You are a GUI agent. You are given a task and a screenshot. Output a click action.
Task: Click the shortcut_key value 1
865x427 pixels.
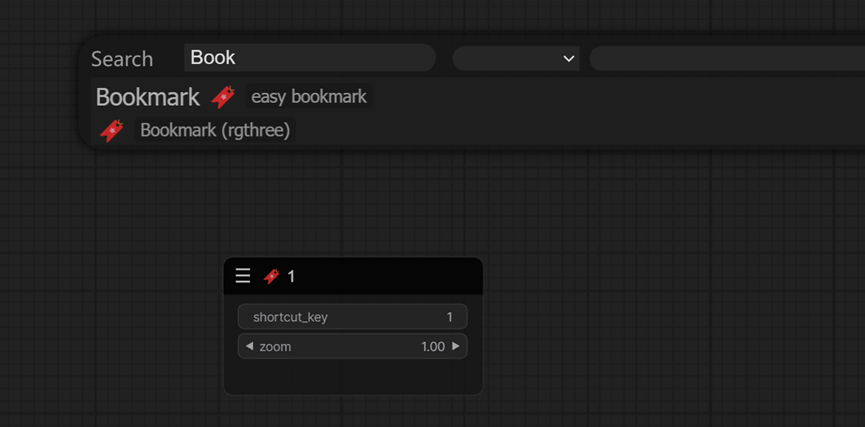click(449, 317)
